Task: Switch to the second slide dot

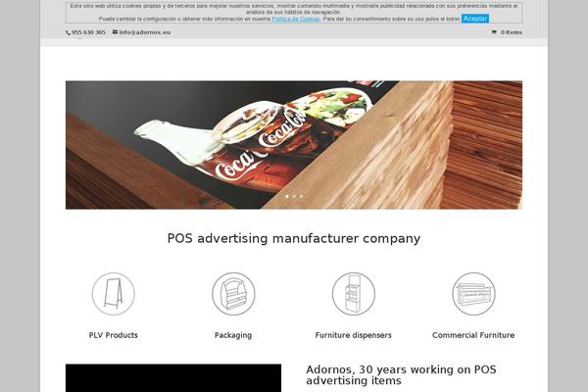Action: tap(294, 196)
